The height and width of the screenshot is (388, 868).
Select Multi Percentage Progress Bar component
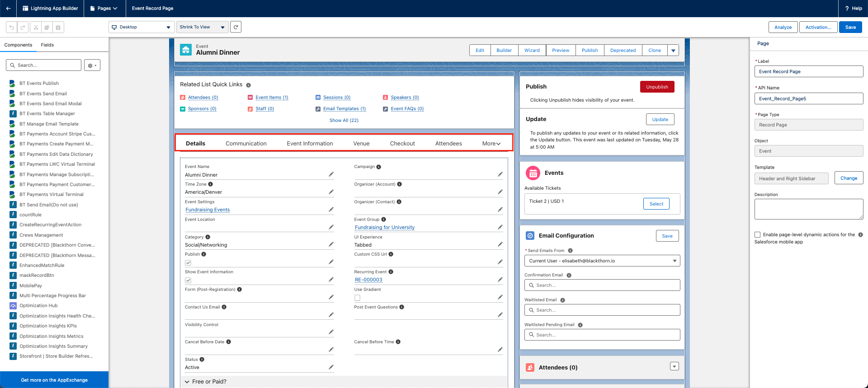(x=52, y=296)
